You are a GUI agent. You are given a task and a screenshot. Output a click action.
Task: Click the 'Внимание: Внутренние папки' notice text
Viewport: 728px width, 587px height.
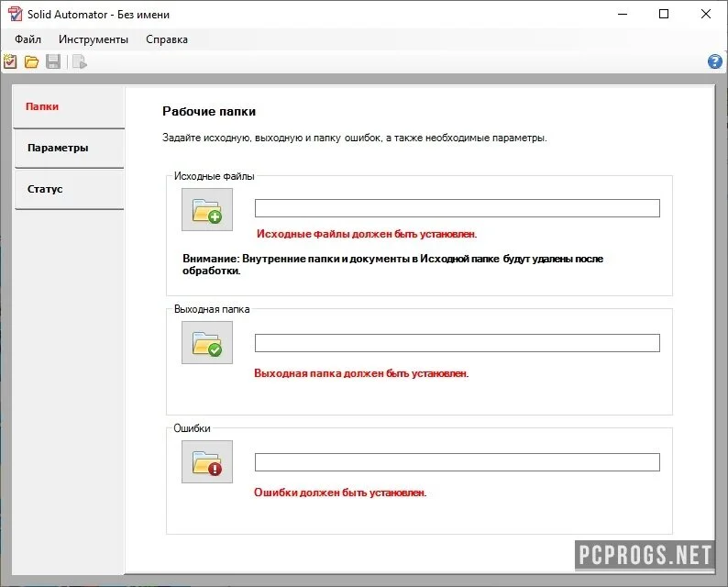point(392,265)
